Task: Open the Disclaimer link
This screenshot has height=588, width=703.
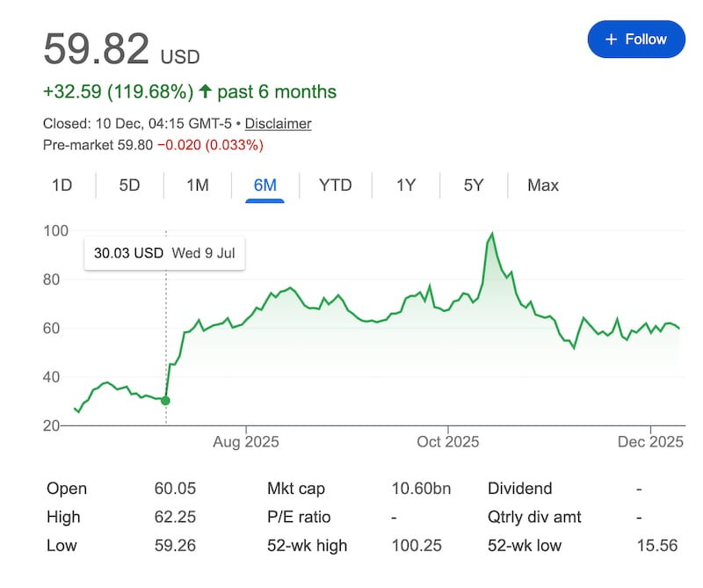Action: point(278,124)
